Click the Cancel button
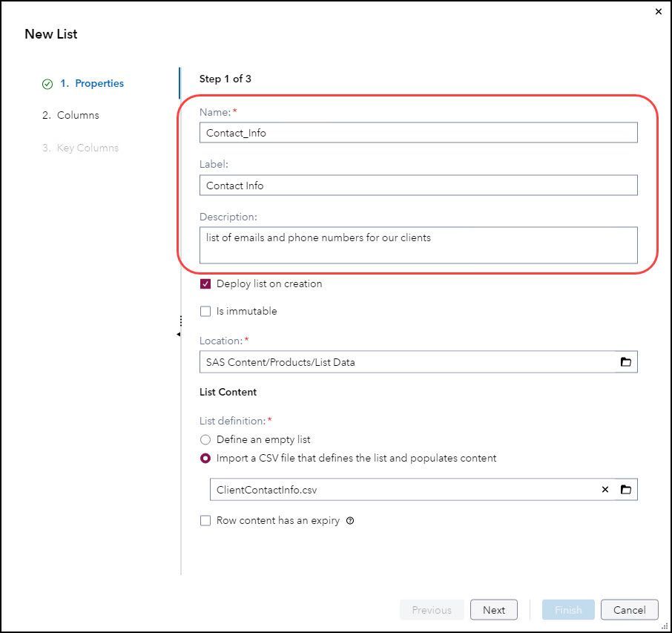Screen dimensions: 672x633 [629, 610]
